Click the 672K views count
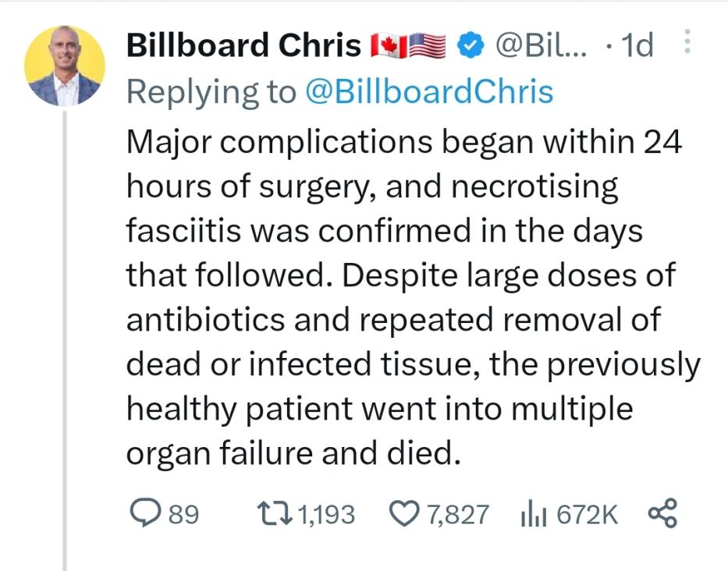This screenshot has height=571, width=728. (x=586, y=515)
